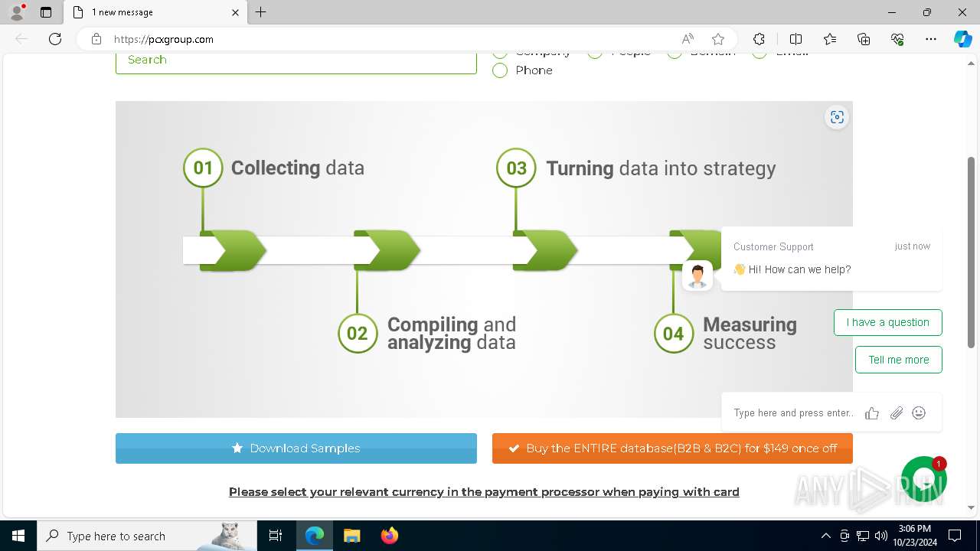The height and width of the screenshot is (551, 980).
Task: Open Browser essentials heart icon
Action: tap(897, 39)
